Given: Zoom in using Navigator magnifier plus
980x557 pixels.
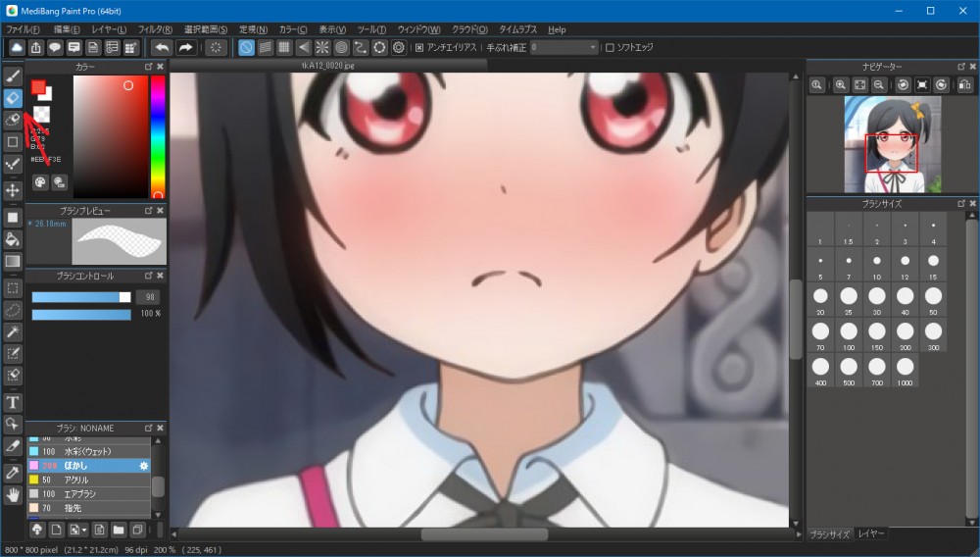Looking at the screenshot, I should pos(841,85).
